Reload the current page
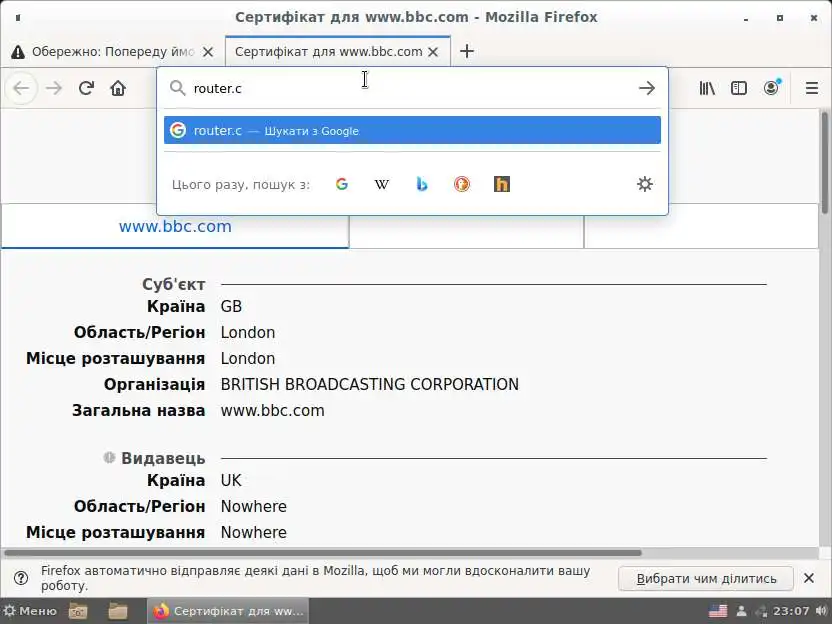Image resolution: width=832 pixels, height=624 pixels. pyautogui.click(x=86, y=88)
